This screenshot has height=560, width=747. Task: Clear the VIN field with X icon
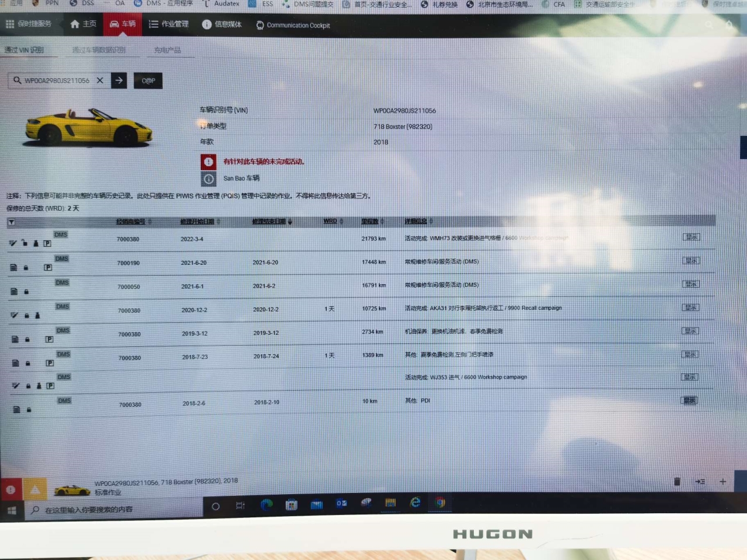coord(100,80)
